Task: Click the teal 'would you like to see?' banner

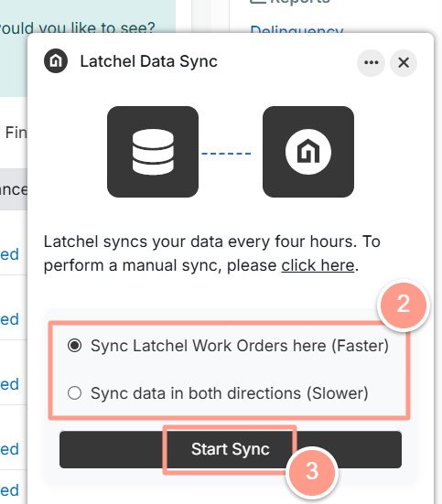Action: [x=88, y=48]
